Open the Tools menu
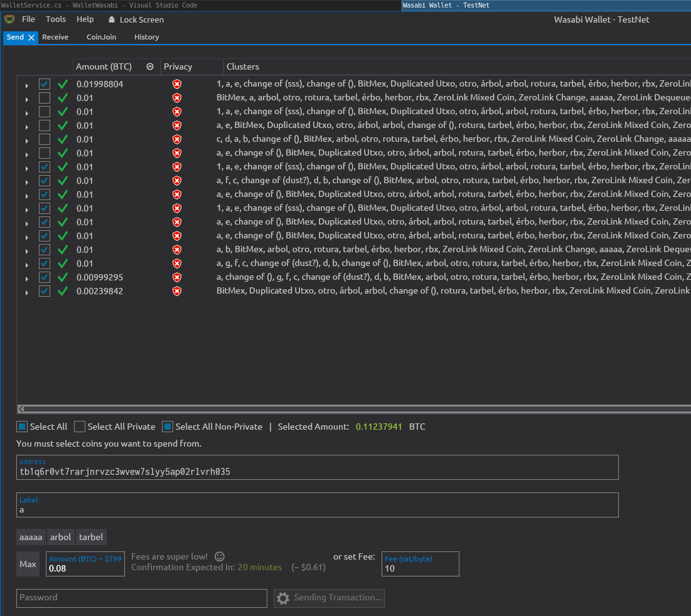This screenshot has height=616, width=691. pyautogui.click(x=55, y=19)
